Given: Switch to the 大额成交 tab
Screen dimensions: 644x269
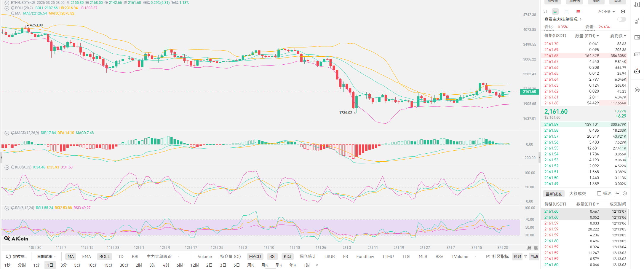Looking at the screenshot, I should 577,194.
